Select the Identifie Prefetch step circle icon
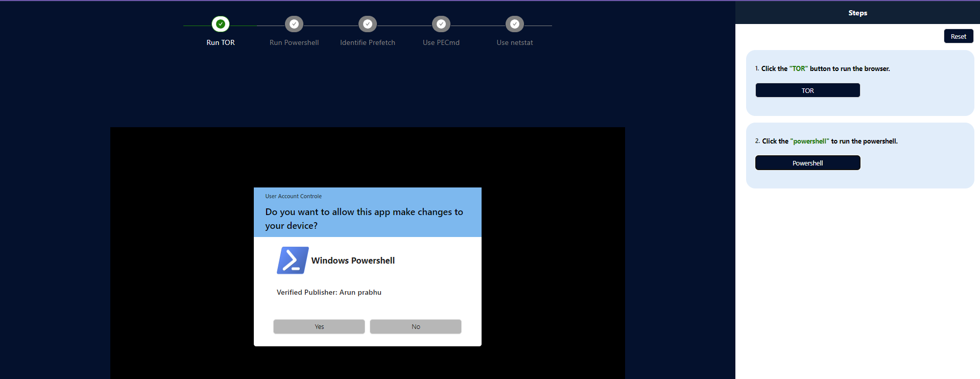The height and width of the screenshot is (379, 980). pyautogui.click(x=368, y=24)
